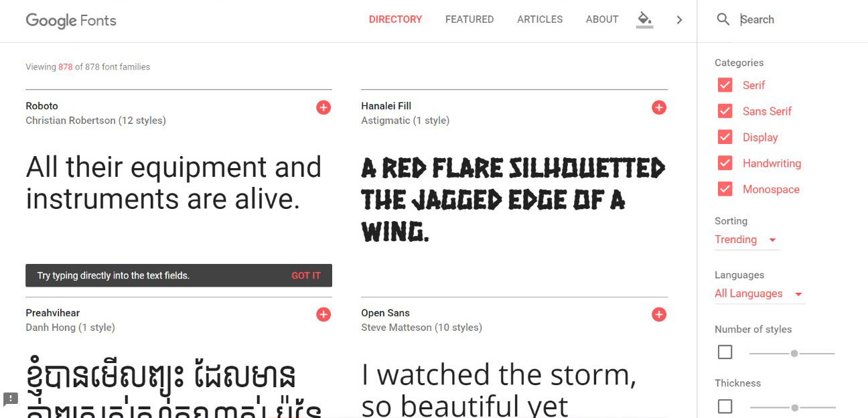This screenshot has width=868, height=418.
Task: Uncheck the Sans Serif category
Action: (725, 111)
